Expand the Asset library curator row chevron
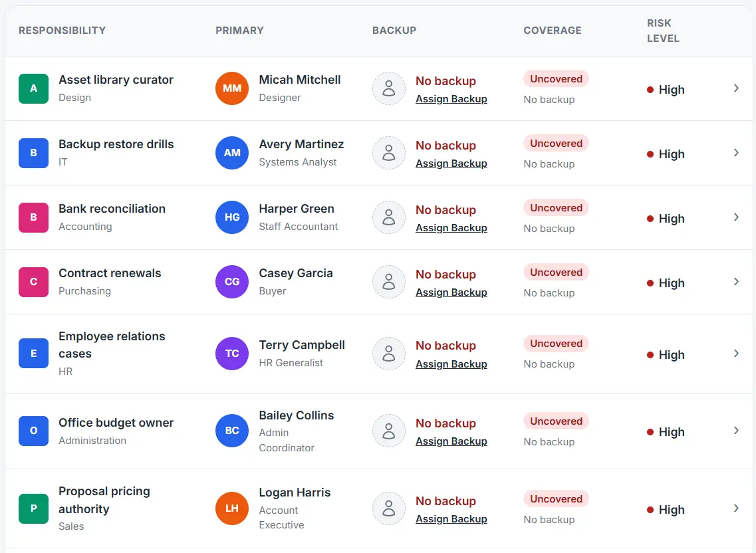This screenshot has width=756, height=553. pos(736,88)
